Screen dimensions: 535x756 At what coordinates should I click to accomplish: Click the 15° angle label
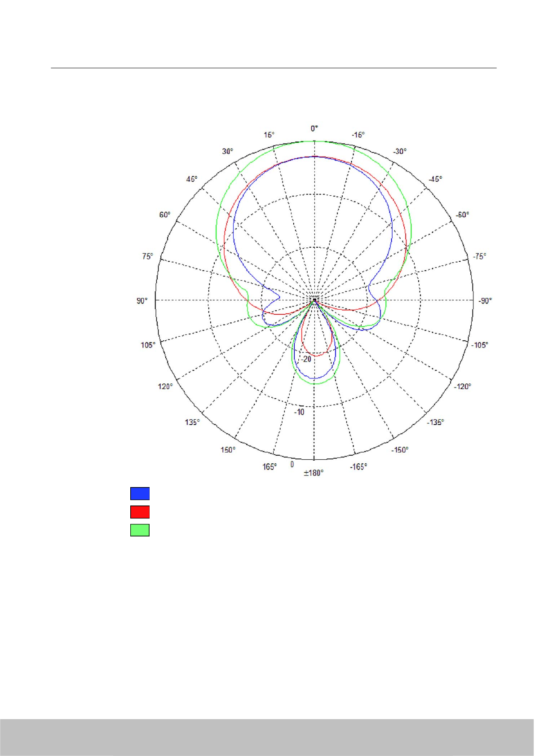coord(269,135)
